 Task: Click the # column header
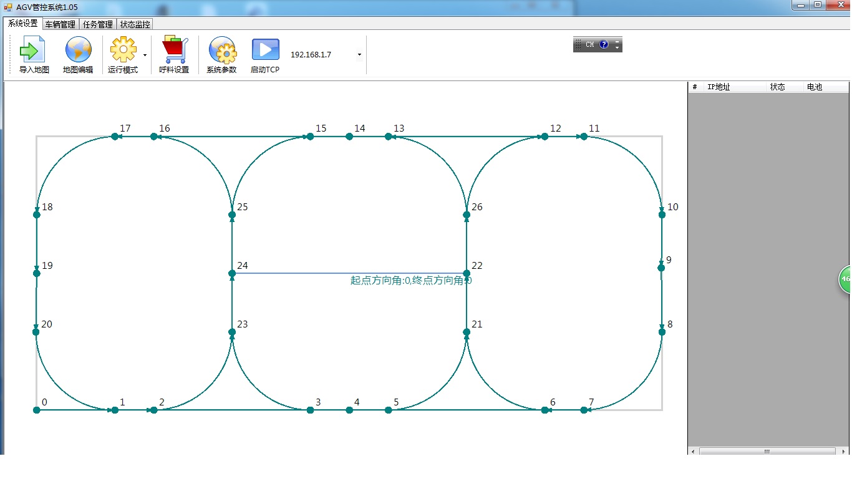click(695, 87)
